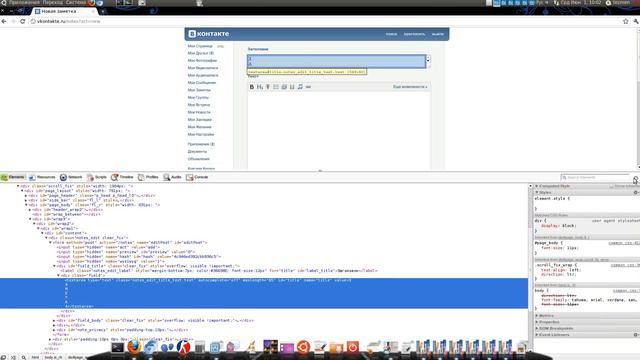Image resolution: width=640 pixels, height=360 pixels.
Task: Open the Audits DevTools panel
Action: [x=172, y=177]
